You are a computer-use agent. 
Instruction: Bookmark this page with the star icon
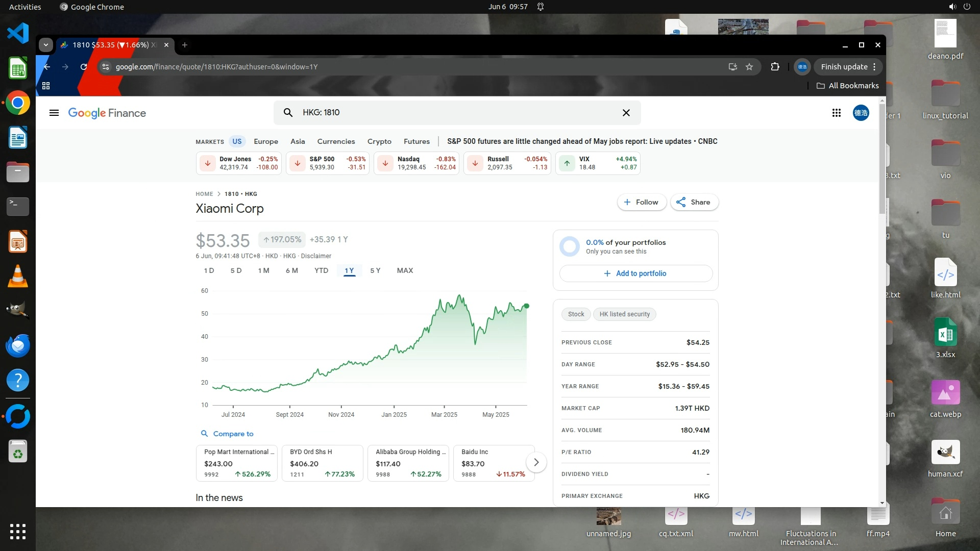coord(749,67)
